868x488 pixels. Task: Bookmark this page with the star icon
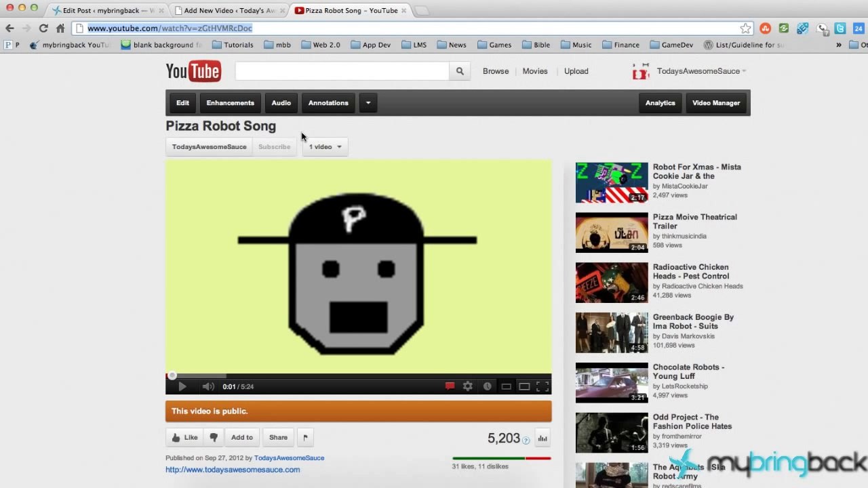point(746,28)
